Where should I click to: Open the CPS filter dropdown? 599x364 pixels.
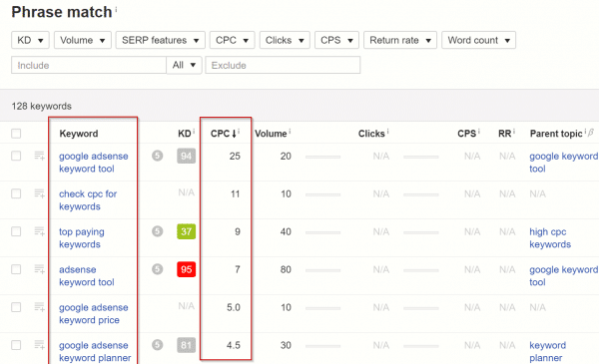pos(336,40)
